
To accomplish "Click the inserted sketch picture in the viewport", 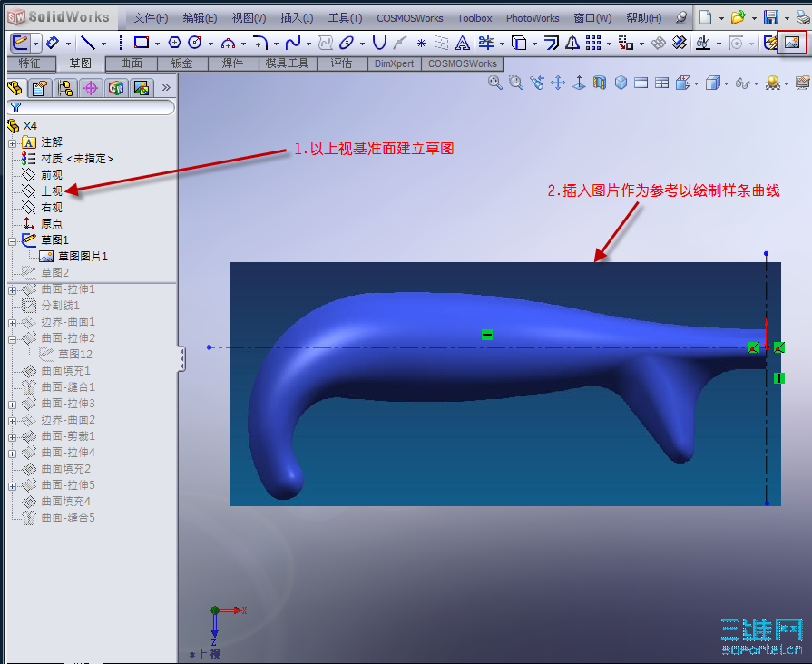I will point(505,384).
